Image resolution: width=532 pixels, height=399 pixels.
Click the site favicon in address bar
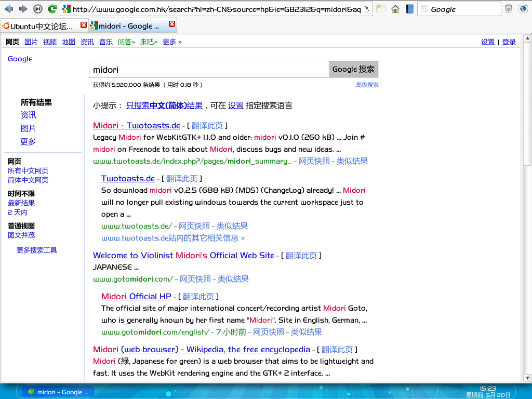point(66,9)
